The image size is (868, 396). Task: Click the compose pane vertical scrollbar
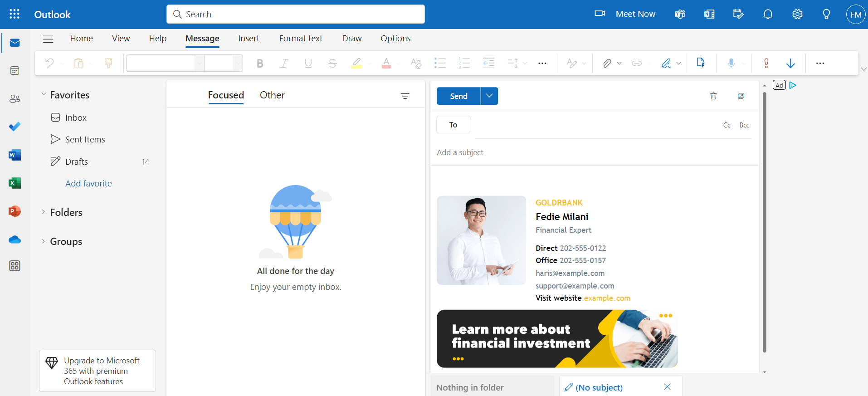pyautogui.click(x=765, y=222)
